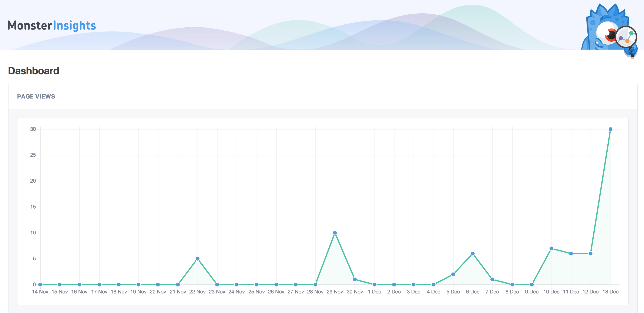Screen dimensions: 644x313
Task: Select the 23 Nov data point
Action: point(217,285)
